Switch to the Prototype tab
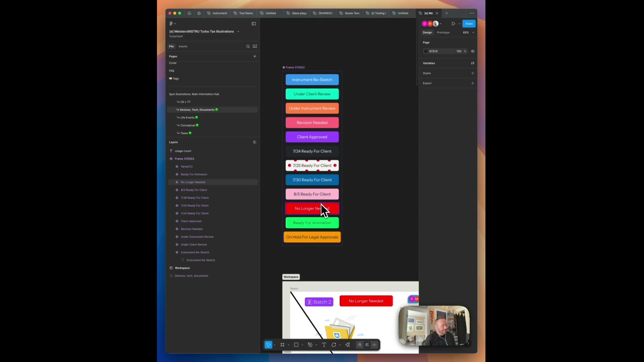 [x=443, y=33]
